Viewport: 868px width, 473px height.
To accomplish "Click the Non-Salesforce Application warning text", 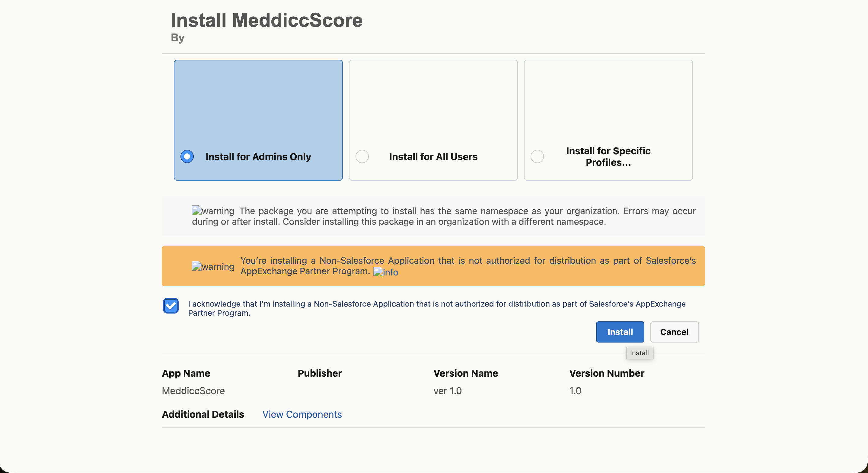I will click(x=468, y=266).
